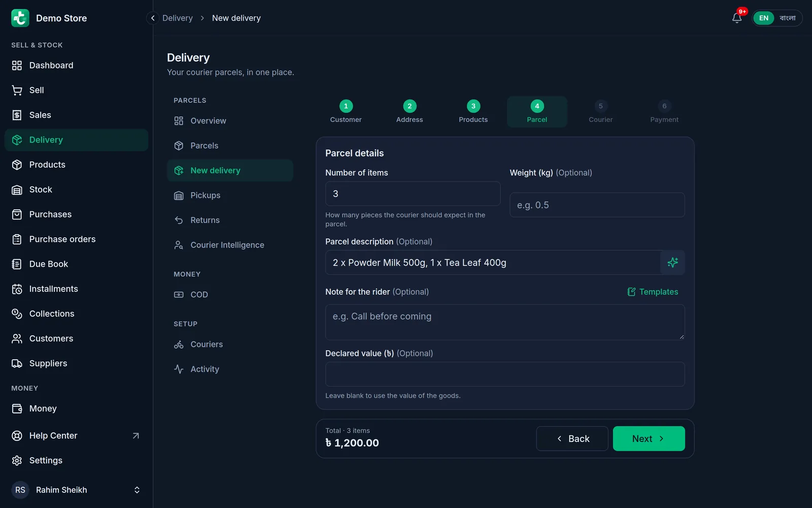Click the AI sparkle icon beside parcel description

(x=672, y=263)
